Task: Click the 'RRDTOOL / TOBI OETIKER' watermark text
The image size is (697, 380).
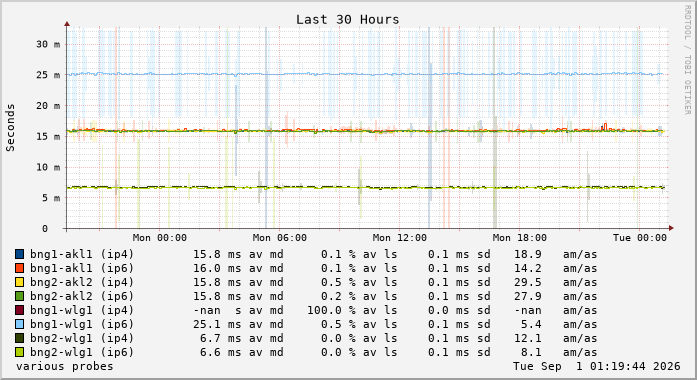Action: click(687, 60)
